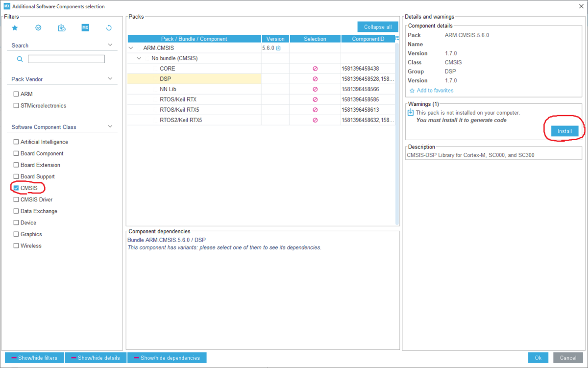588x368 pixels.
Task: Click the download icon next to version 5.6.0
Action: click(278, 48)
